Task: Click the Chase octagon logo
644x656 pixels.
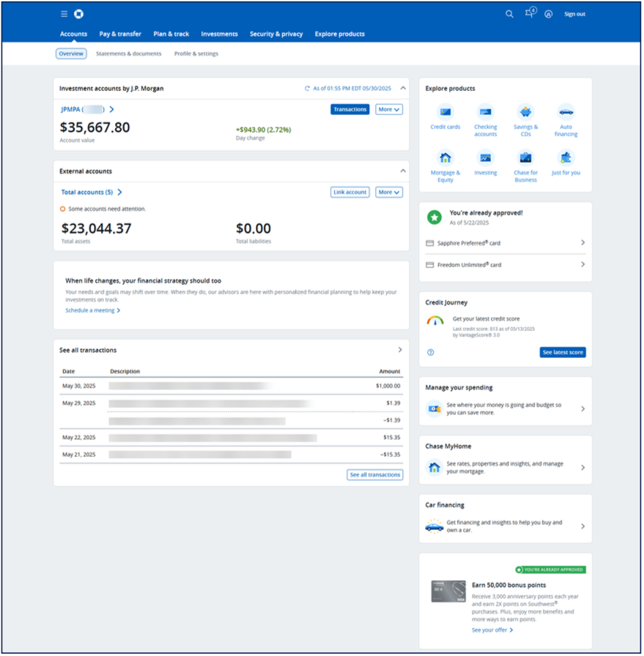Action: (78, 14)
